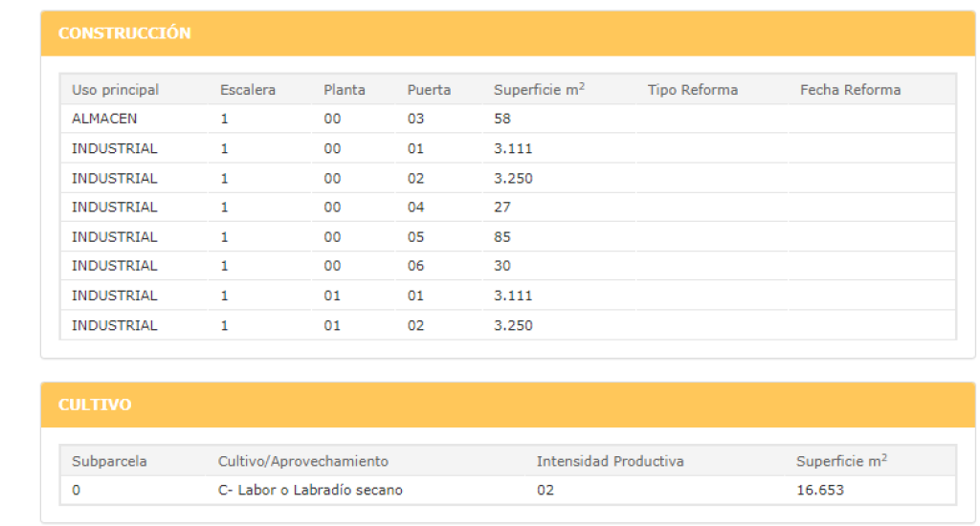
Task: Select the surface value 85
Action: click(501, 237)
